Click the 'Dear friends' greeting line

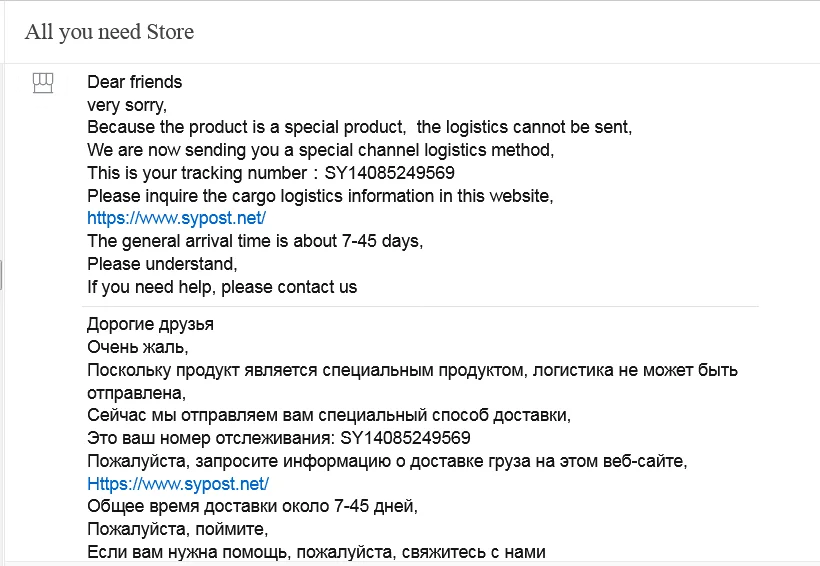pyautogui.click(x=135, y=82)
